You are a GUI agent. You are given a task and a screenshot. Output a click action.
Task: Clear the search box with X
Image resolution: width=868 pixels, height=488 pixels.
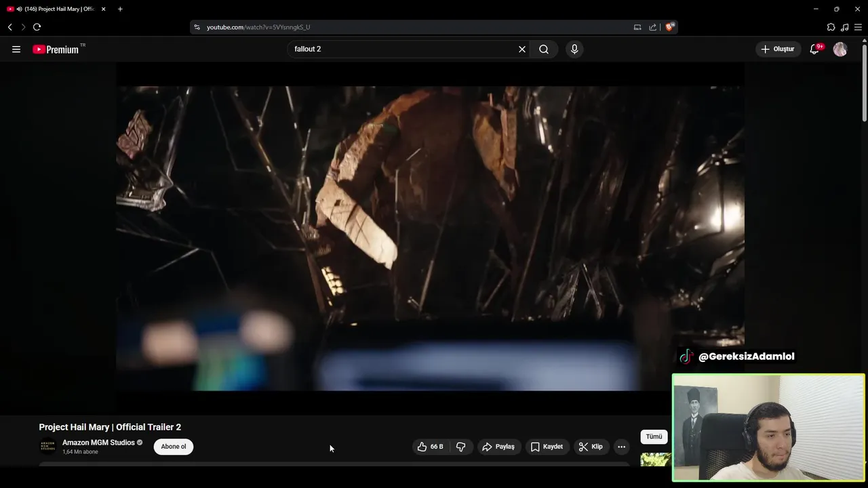click(522, 49)
